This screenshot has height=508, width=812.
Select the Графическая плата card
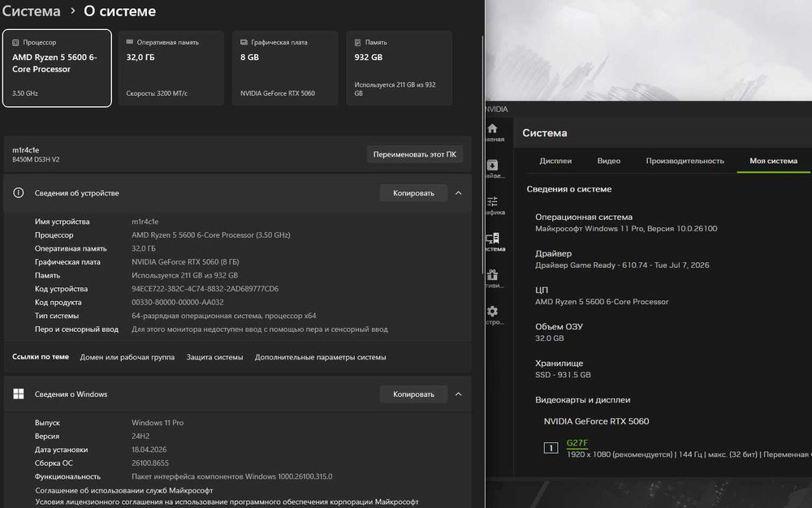click(285, 68)
